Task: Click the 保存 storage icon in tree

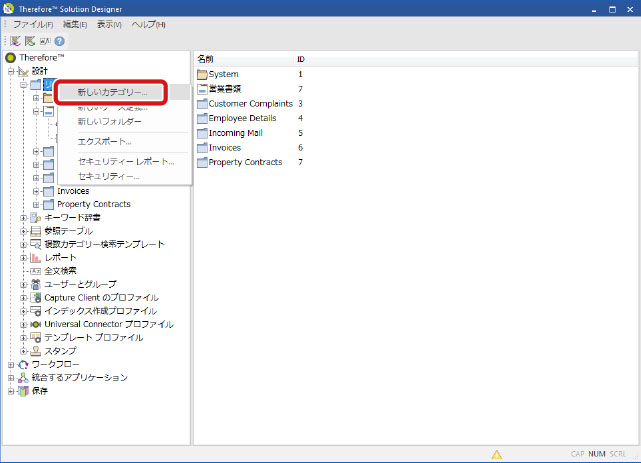Action: click(24, 391)
